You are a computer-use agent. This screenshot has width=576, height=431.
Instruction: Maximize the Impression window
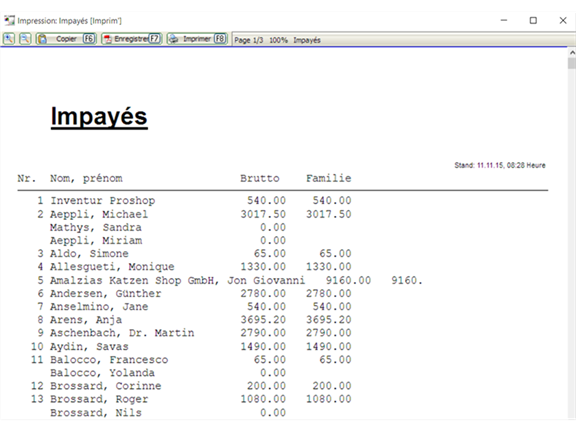tap(533, 21)
